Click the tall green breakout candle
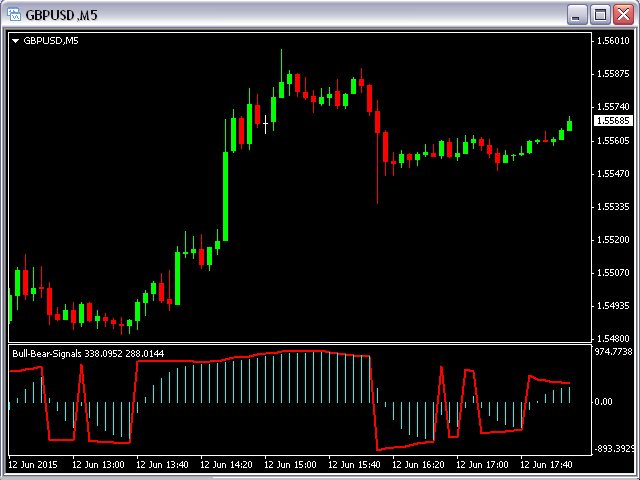Viewport: 640px width, 480px height. tap(225, 180)
